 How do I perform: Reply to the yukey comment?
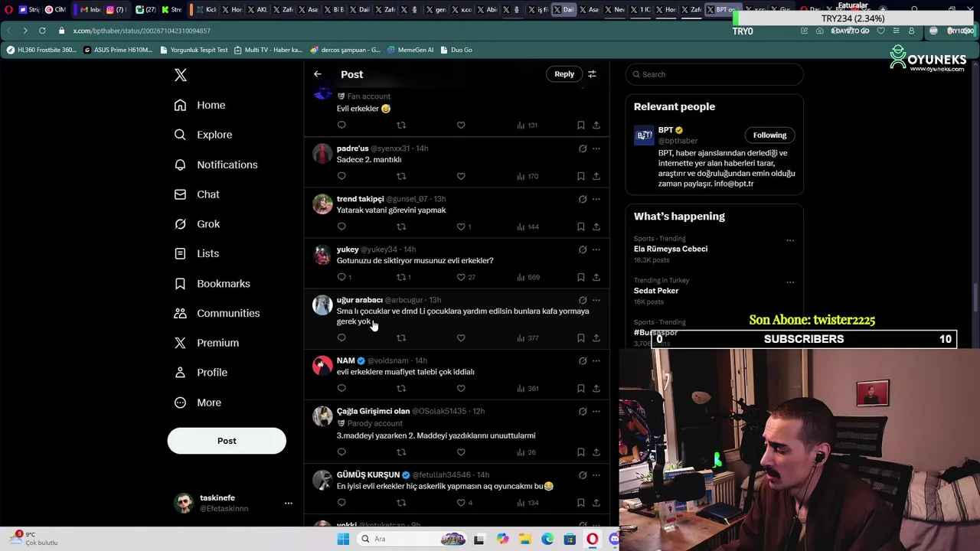(x=341, y=277)
